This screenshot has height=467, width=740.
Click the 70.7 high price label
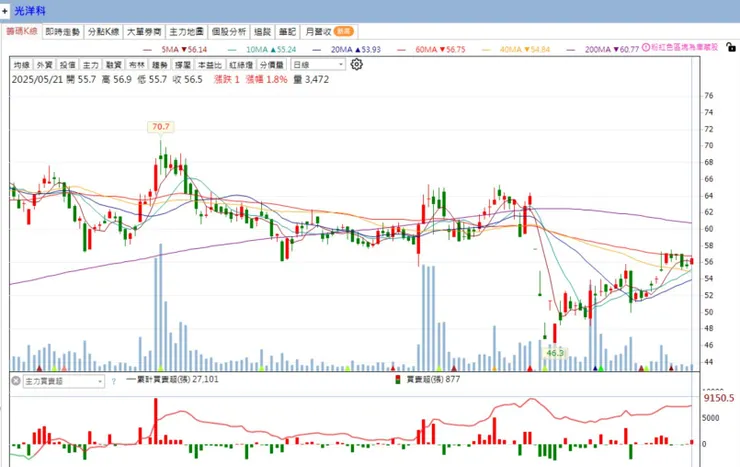(160, 126)
